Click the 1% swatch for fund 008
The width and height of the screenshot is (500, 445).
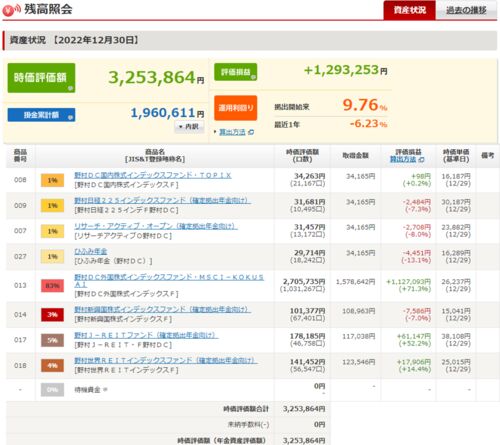point(52,180)
